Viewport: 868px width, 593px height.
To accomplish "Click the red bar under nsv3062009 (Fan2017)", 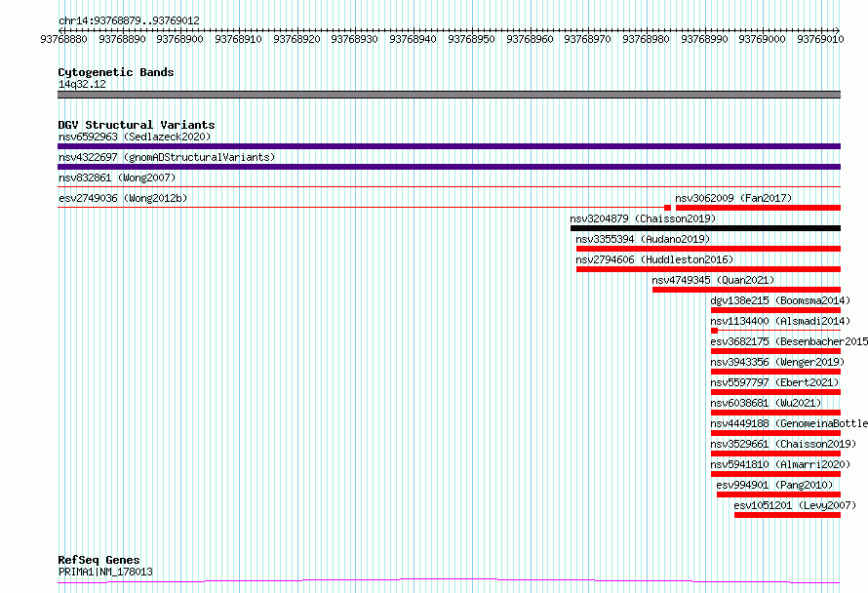I will [x=759, y=208].
